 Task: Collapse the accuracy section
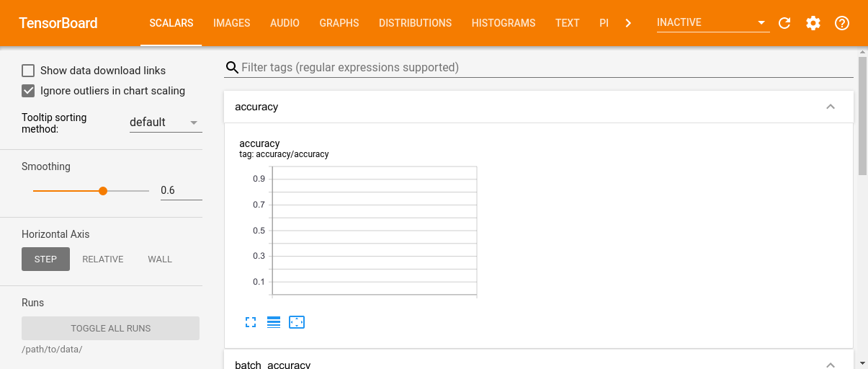(830, 107)
